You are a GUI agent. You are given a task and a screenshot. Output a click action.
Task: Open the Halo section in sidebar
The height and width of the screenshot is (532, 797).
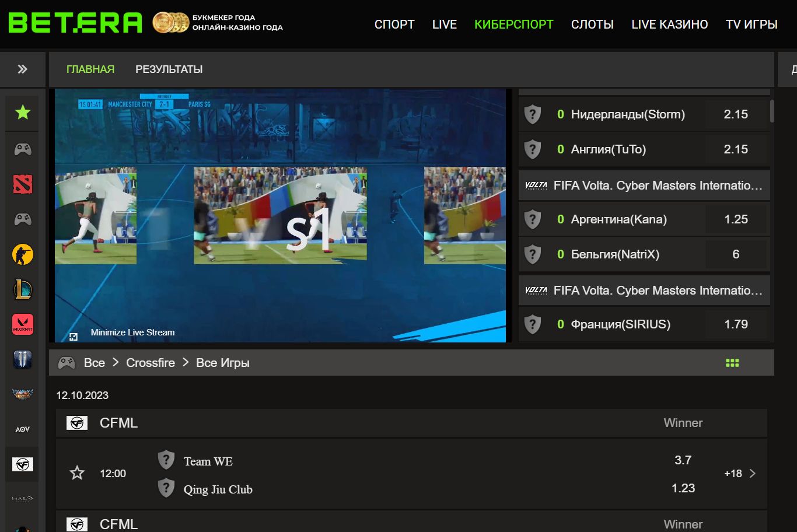(23, 499)
